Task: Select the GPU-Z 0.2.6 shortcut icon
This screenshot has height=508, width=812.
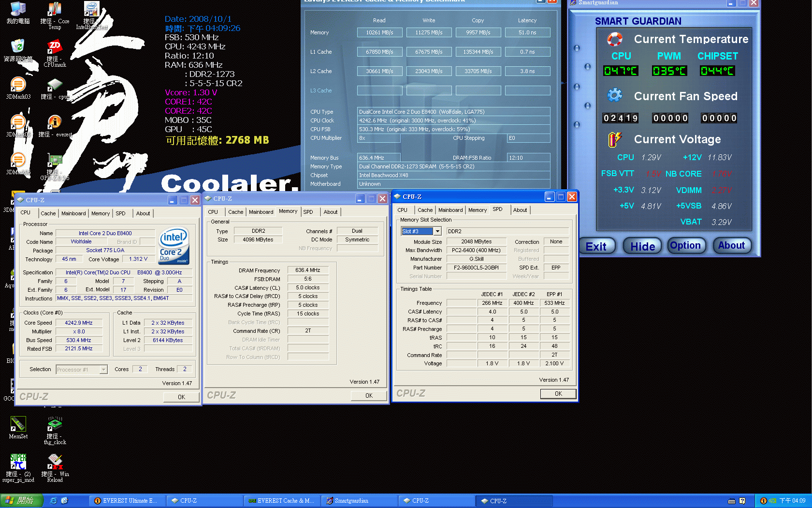Action: coord(55,167)
